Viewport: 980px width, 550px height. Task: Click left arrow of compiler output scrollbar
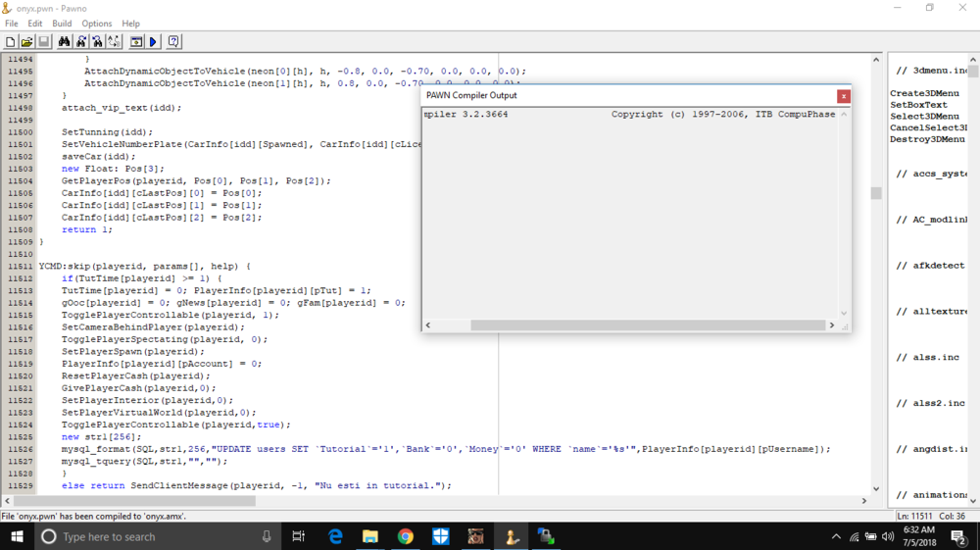[428, 325]
